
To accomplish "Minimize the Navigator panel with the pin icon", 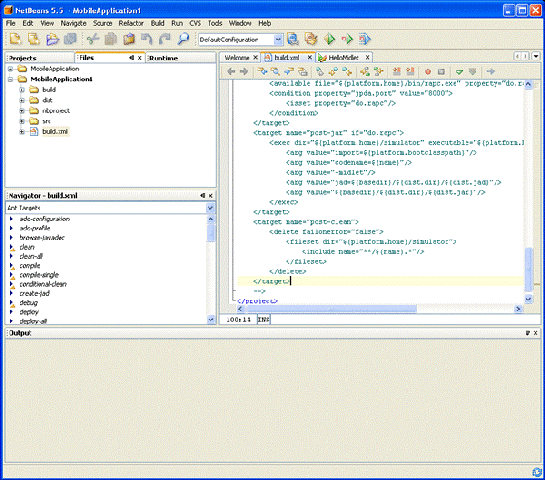I will (x=203, y=196).
